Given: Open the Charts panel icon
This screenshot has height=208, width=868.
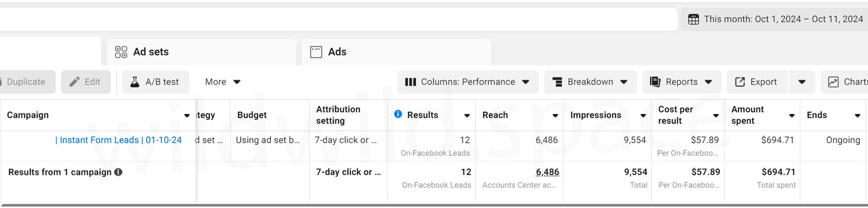Looking at the screenshot, I should click(x=833, y=82).
